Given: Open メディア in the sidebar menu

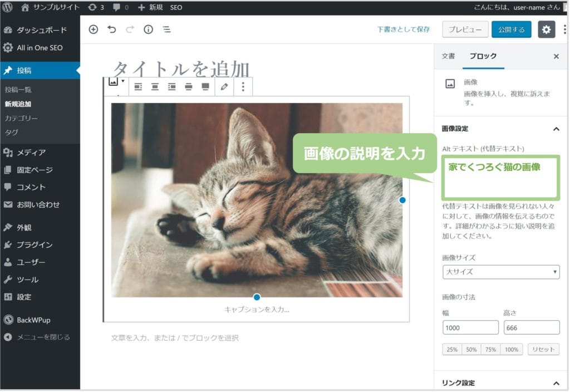Looking at the screenshot, I should 31,153.
